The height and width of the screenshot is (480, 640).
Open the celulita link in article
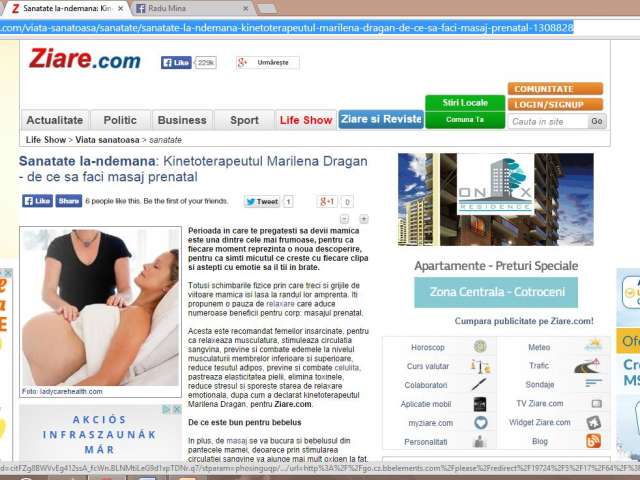[x=347, y=368]
